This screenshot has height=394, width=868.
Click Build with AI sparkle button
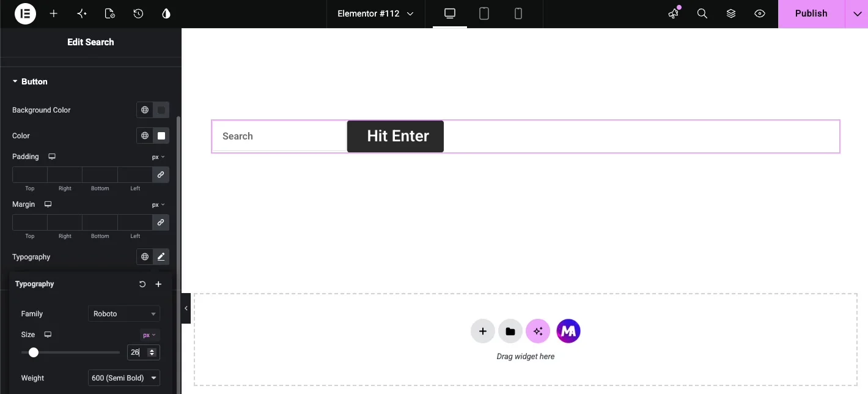click(537, 331)
